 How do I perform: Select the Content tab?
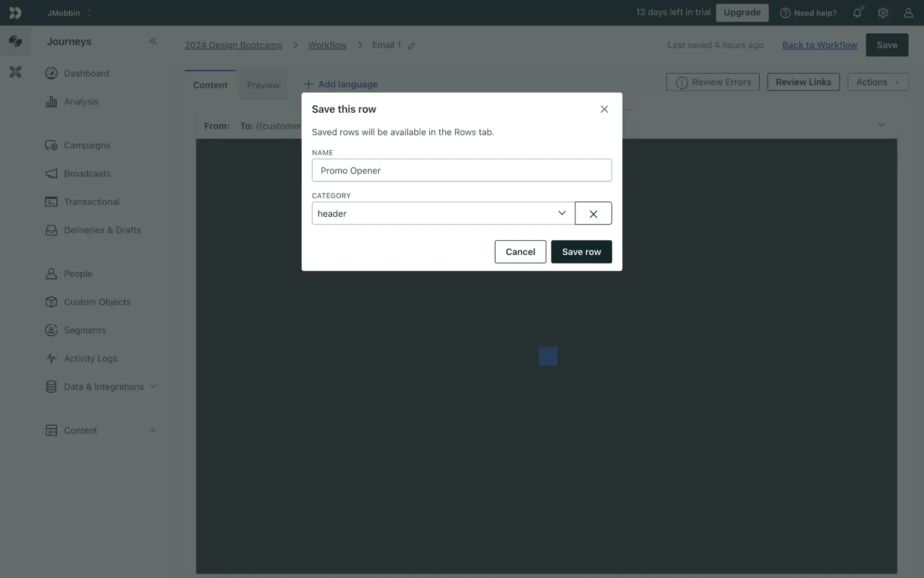[210, 85]
